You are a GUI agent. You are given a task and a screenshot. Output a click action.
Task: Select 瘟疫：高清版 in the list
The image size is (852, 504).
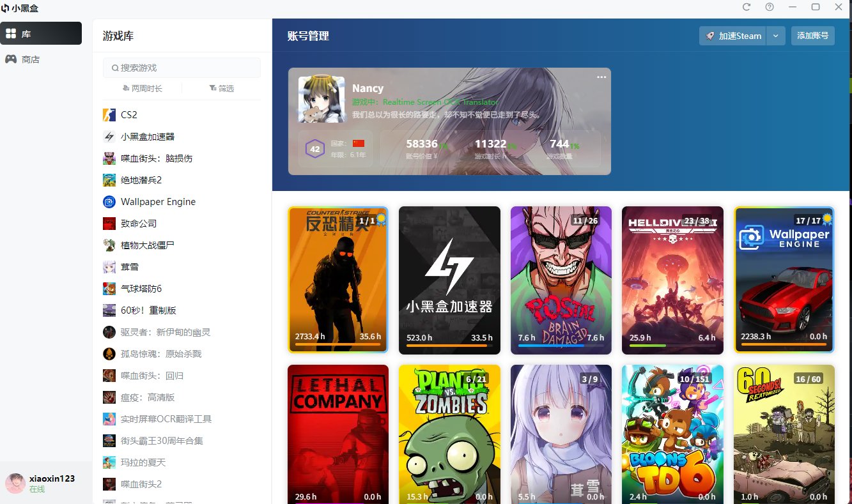pyautogui.click(x=182, y=397)
